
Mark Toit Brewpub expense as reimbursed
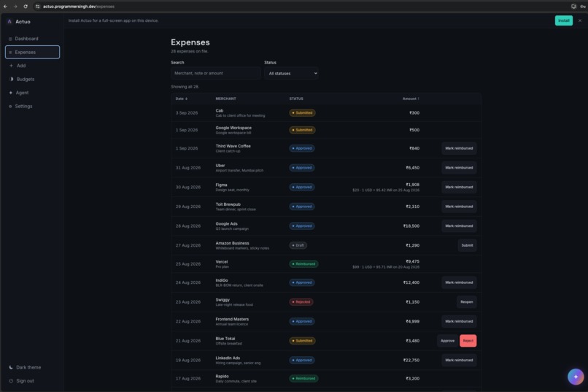(x=459, y=207)
